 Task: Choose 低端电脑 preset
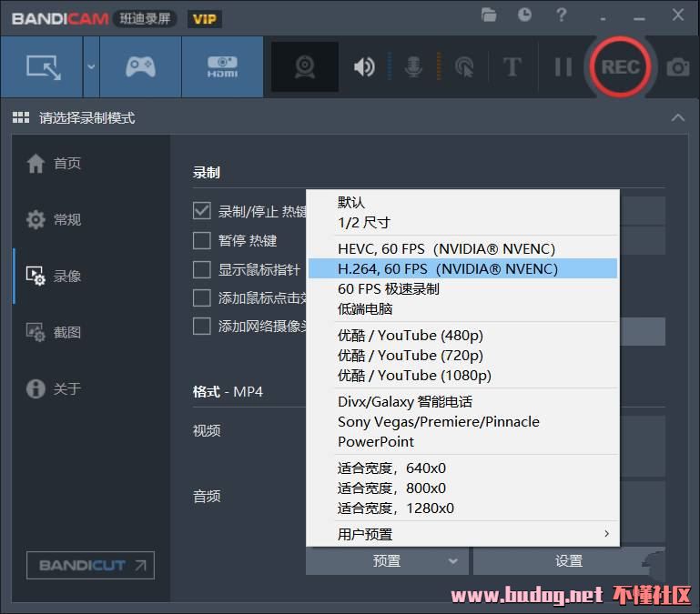tap(462, 308)
